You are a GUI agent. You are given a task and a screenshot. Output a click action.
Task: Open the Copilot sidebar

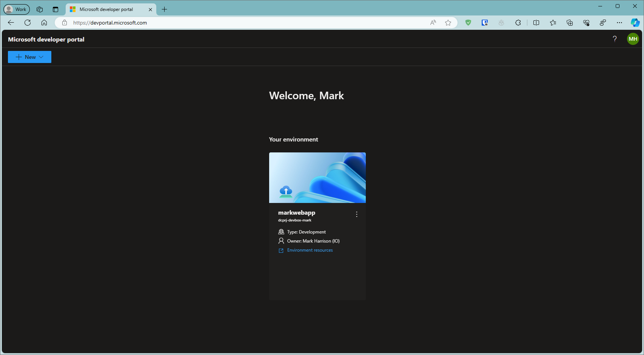[635, 23]
